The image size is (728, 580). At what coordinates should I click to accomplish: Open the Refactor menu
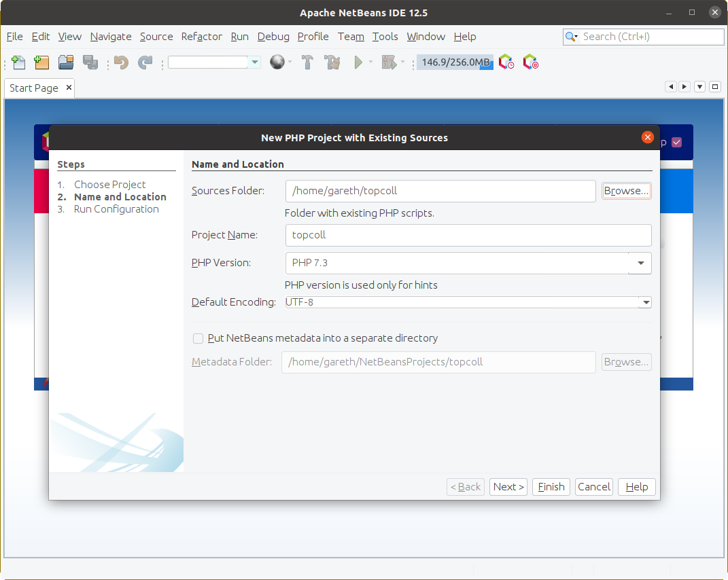point(201,37)
